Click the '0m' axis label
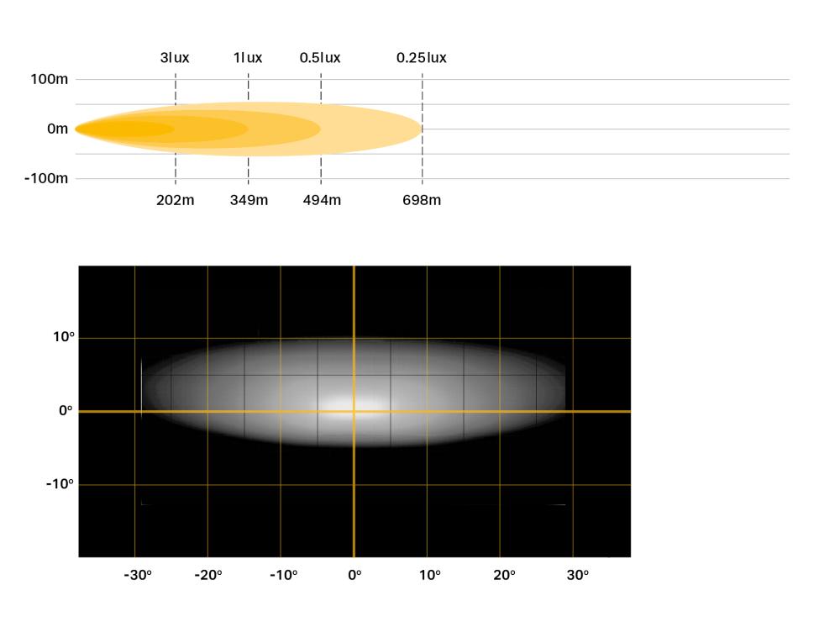The image size is (840, 643). point(57,129)
